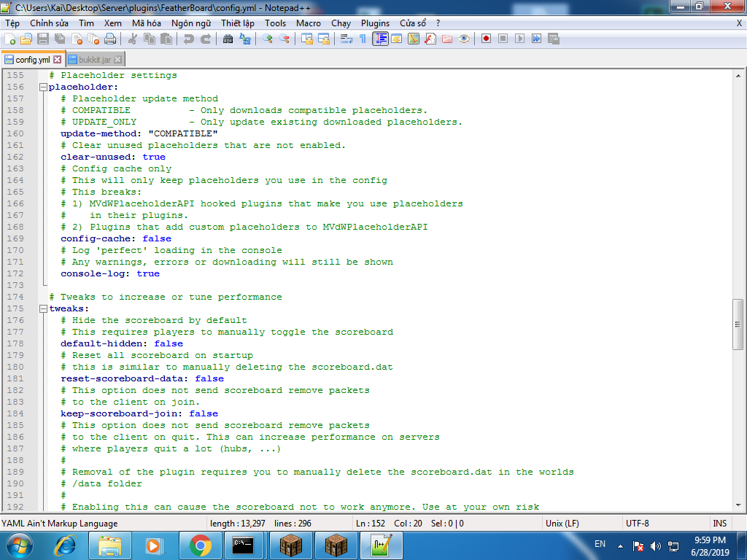
Task: Click the New file toolbar icon
Action: (10, 39)
